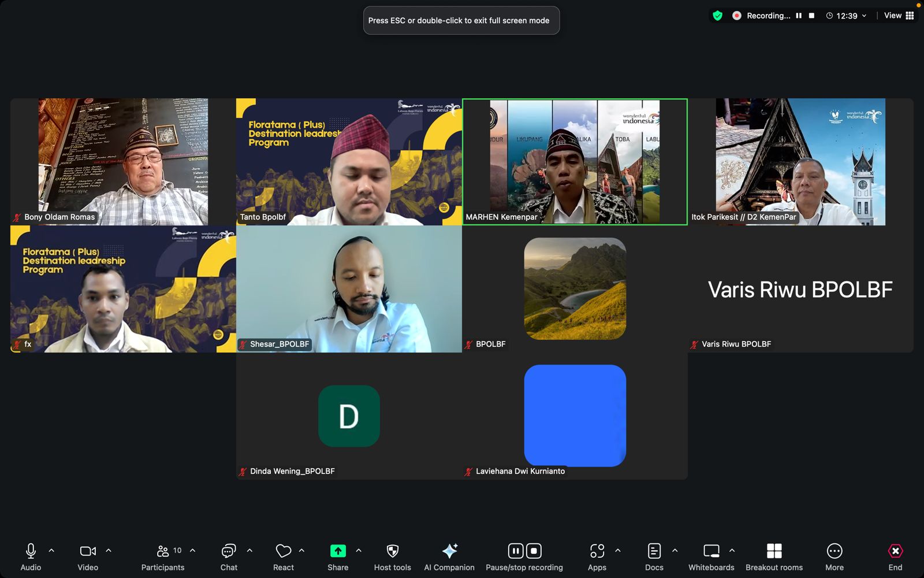Select Bony Oldam Romas video tile
This screenshot has height=578, width=924.
(123, 162)
